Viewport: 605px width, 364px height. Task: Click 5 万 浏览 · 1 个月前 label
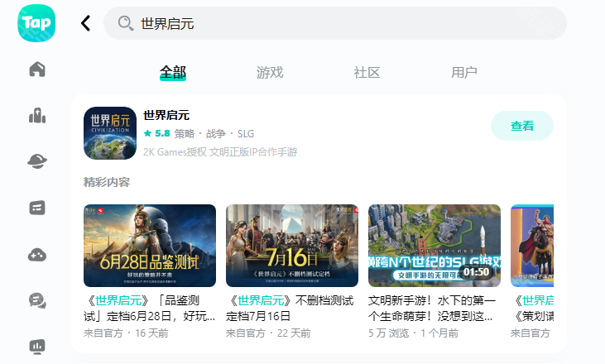pyautogui.click(x=413, y=333)
